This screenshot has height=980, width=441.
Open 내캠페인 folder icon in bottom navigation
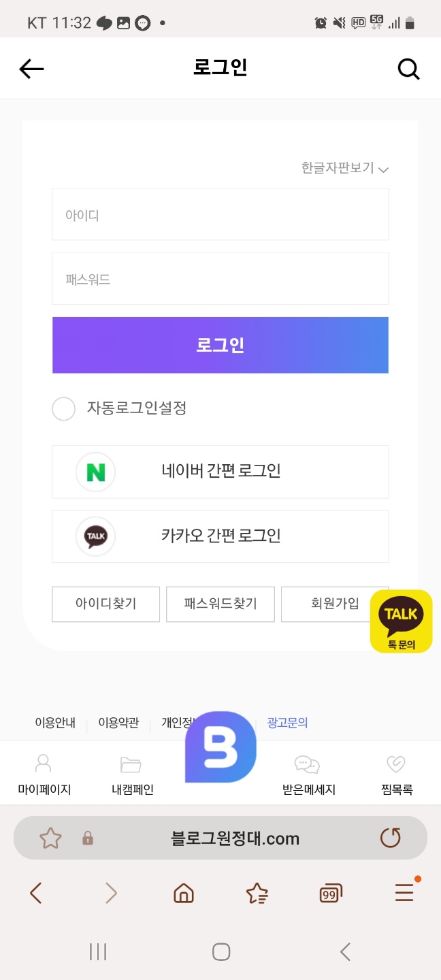pyautogui.click(x=131, y=772)
